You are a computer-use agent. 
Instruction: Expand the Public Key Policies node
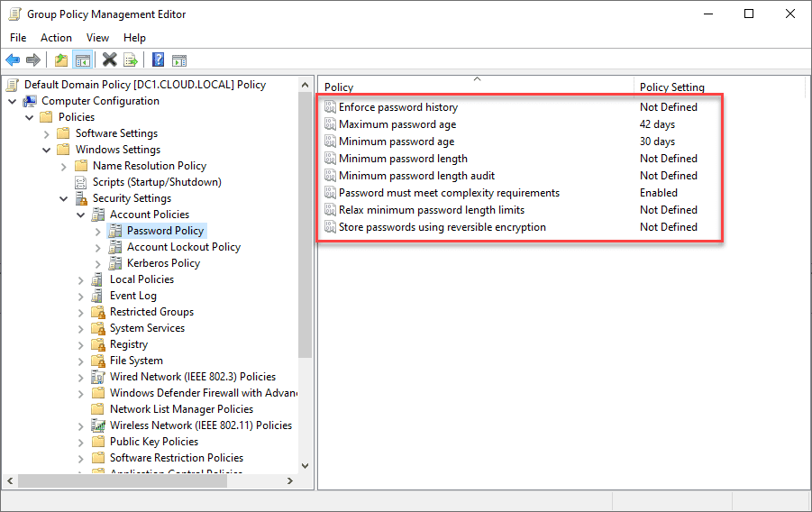[81, 443]
